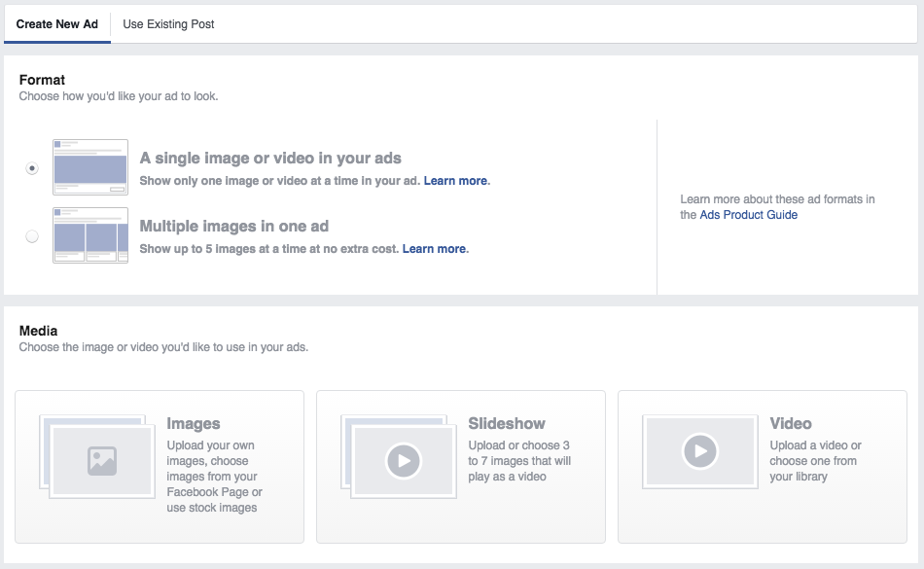Click the Video card title

click(791, 424)
